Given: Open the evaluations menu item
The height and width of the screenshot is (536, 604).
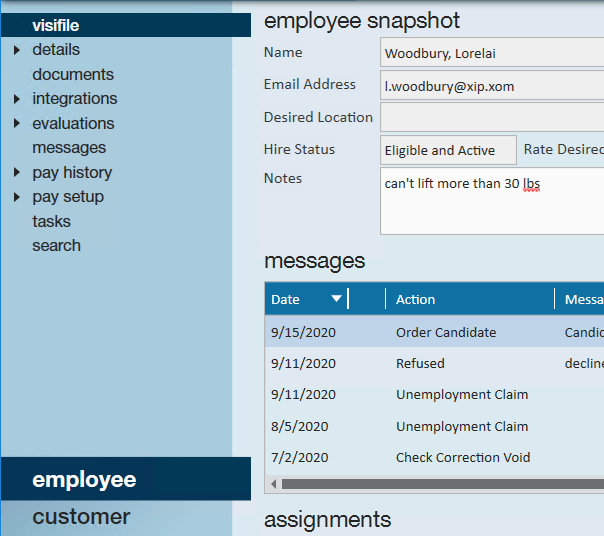Looking at the screenshot, I should (73, 123).
